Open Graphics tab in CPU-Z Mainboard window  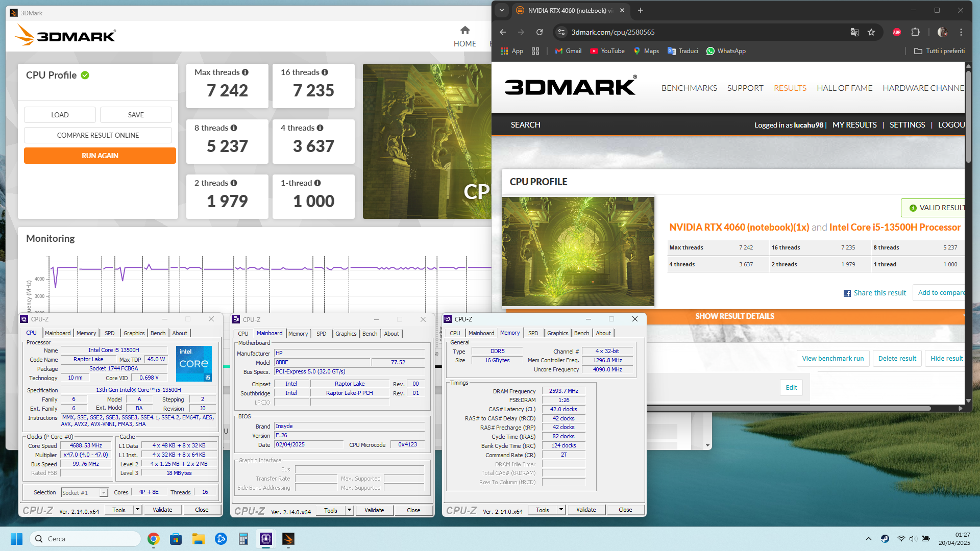pos(346,334)
